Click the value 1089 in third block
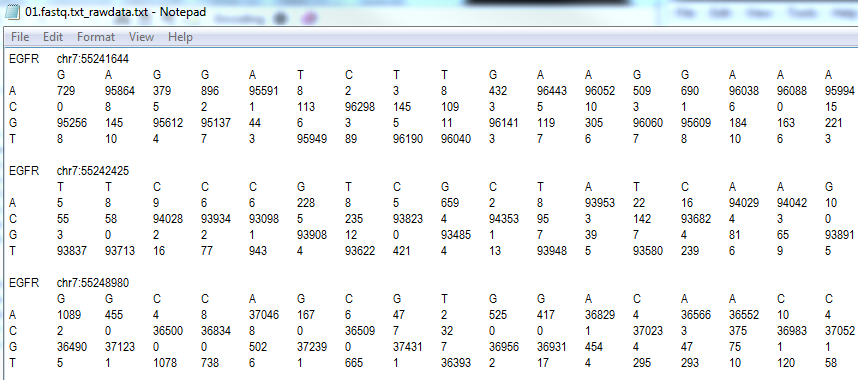 click(x=69, y=315)
